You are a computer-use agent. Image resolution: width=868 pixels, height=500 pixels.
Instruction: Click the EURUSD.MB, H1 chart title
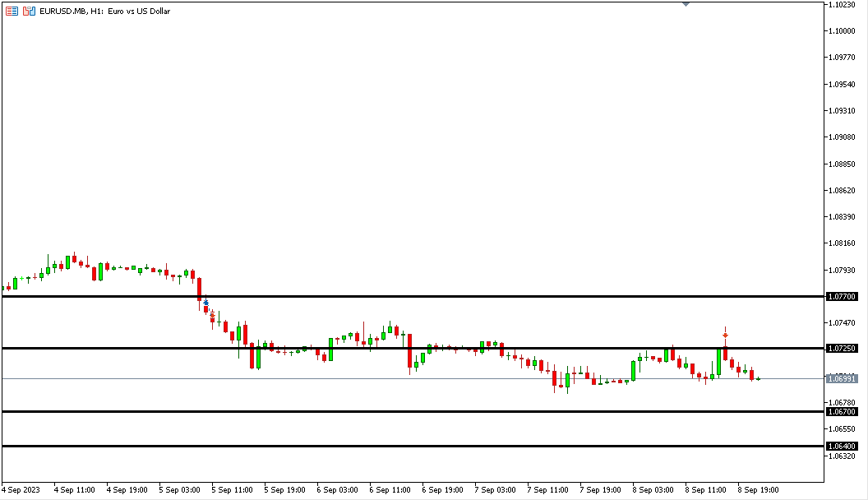(x=104, y=11)
